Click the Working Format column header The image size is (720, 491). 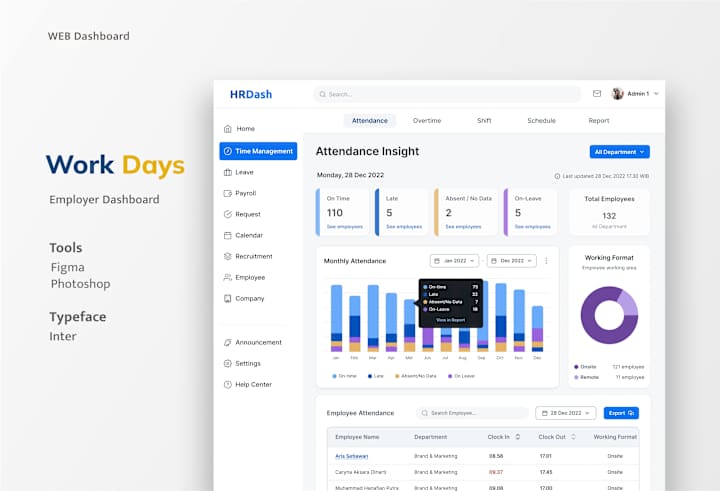(615, 437)
